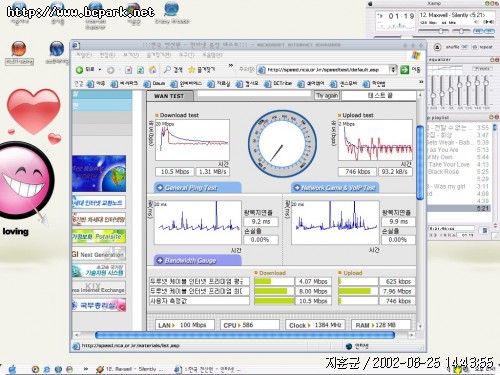Adjust the Xamp balance slider

click(x=461, y=31)
